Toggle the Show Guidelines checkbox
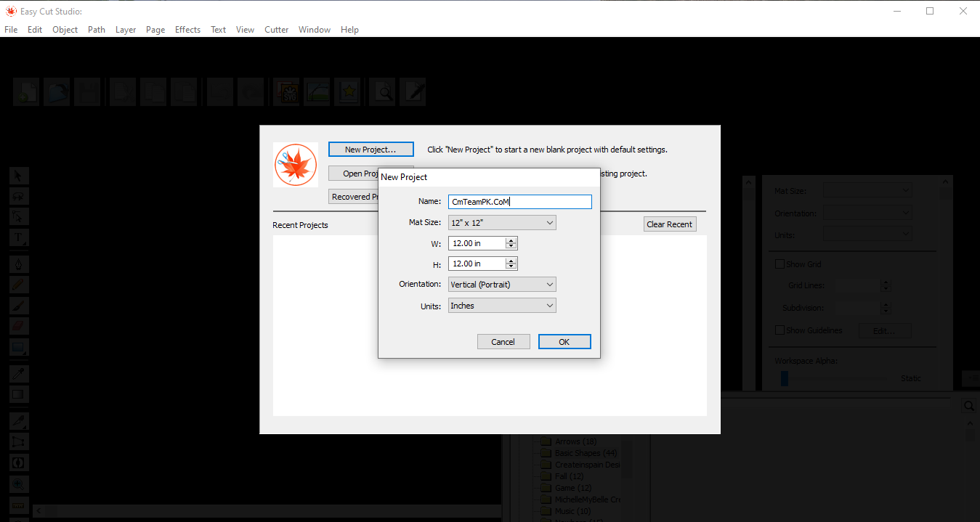Screen dimensions: 980x522 780,330
